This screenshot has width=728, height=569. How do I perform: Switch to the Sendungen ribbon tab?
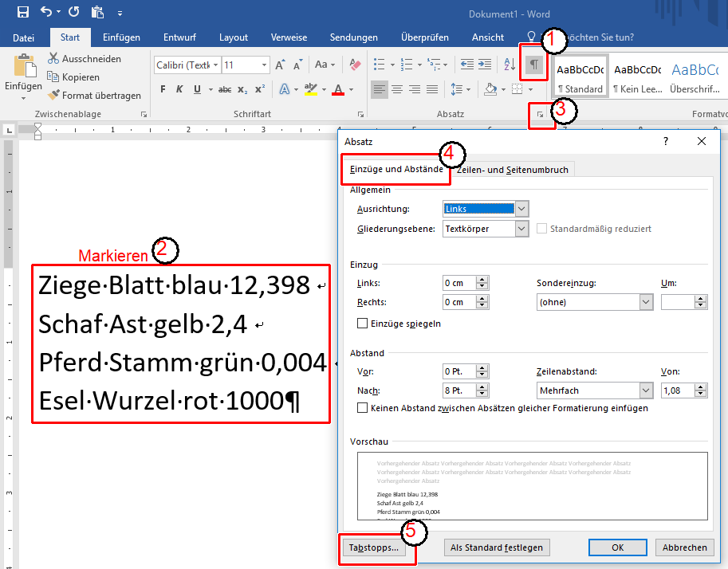354,37
